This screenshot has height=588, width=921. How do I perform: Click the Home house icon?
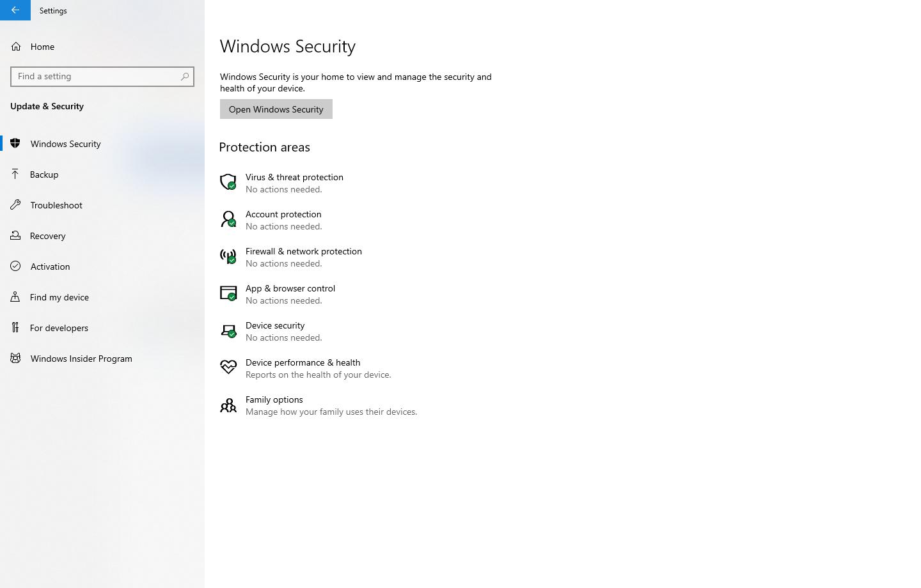coord(16,47)
